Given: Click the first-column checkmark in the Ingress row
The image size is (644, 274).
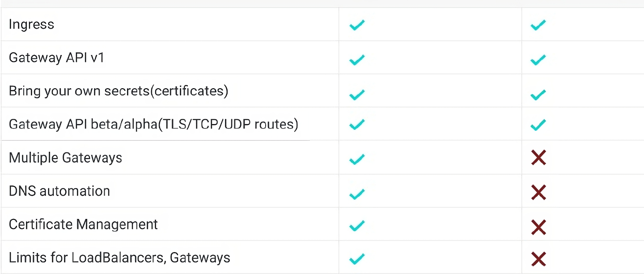Looking at the screenshot, I should (357, 25).
